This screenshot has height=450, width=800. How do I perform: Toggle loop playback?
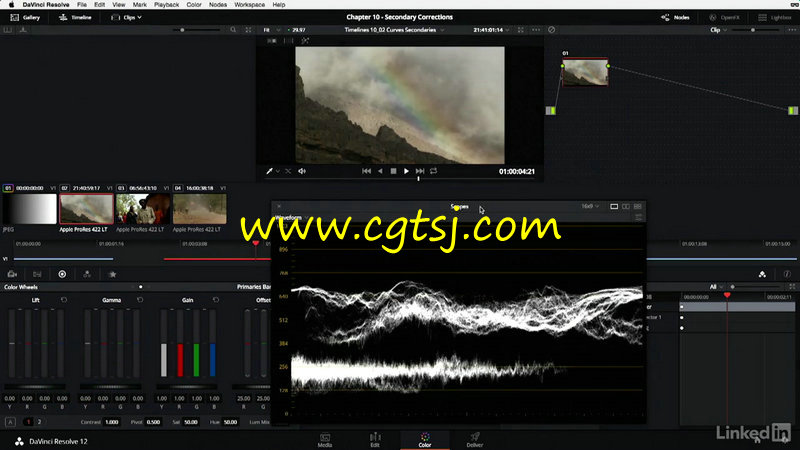pos(433,171)
